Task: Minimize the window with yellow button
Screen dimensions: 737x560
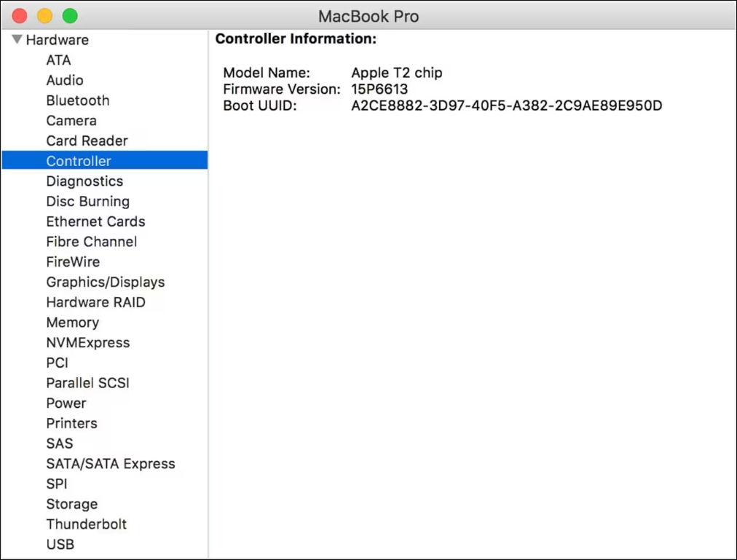Action: click(x=44, y=15)
